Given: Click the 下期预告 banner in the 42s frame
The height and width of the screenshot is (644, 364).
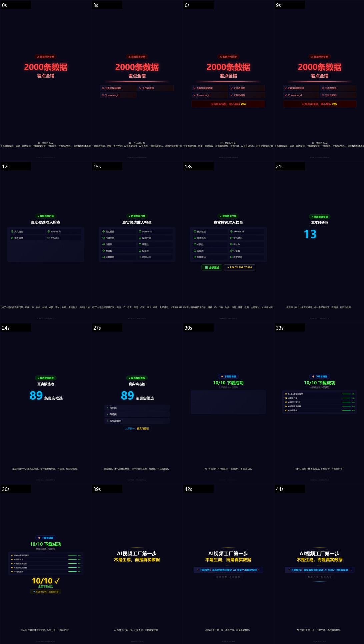Looking at the screenshot, I should (228, 570).
